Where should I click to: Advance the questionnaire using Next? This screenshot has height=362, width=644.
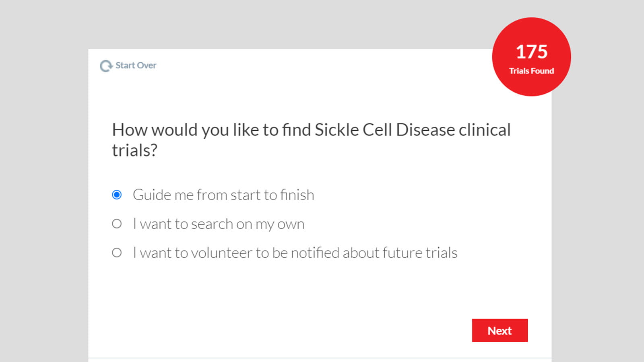(500, 330)
